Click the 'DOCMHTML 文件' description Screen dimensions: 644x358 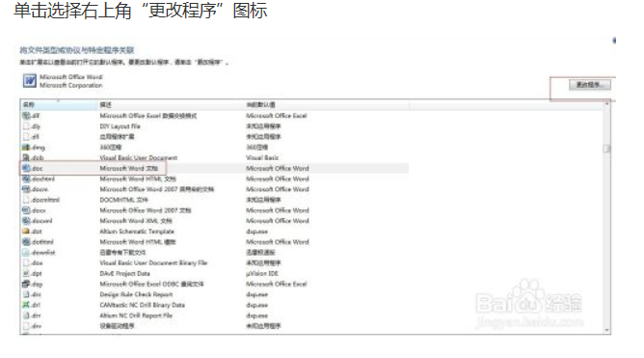coord(123,200)
